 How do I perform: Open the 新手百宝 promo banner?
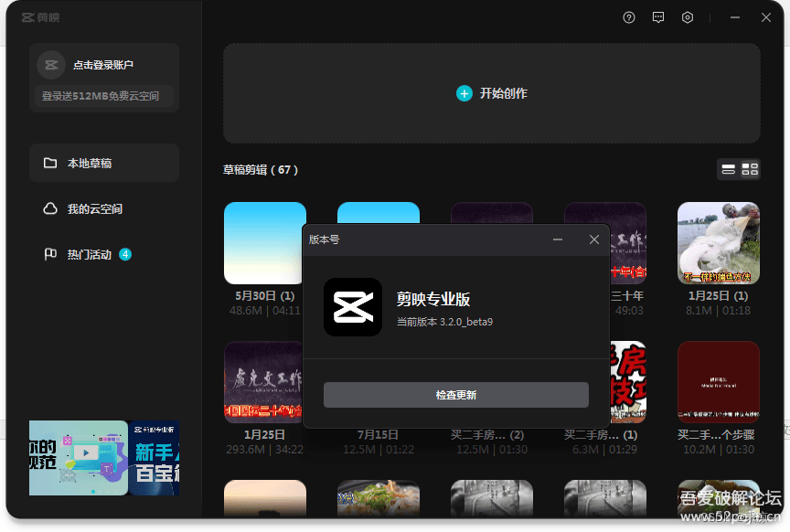click(155, 458)
